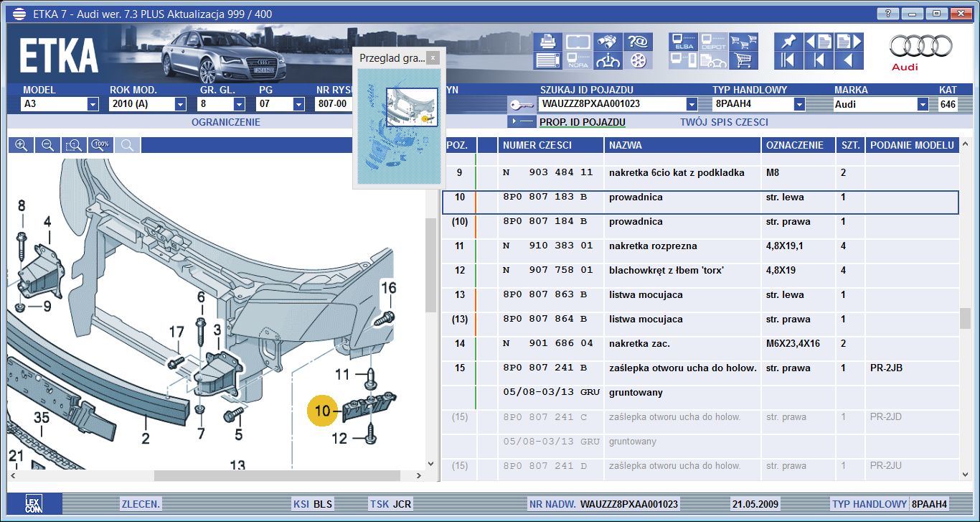
Task: Expand the PG dropdown showing 07
Action: pyautogui.click(x=298, y=104)
